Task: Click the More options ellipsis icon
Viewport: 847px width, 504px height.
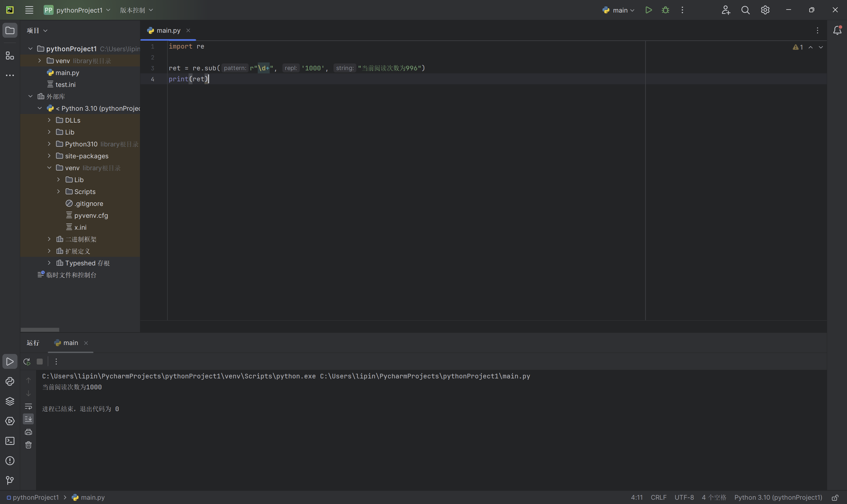Action: [x=683, y=10]
